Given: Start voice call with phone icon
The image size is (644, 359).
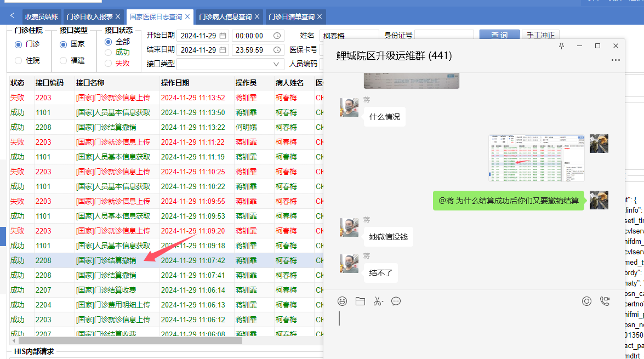Looking at the screenshot, I should [x=605, y=301].
